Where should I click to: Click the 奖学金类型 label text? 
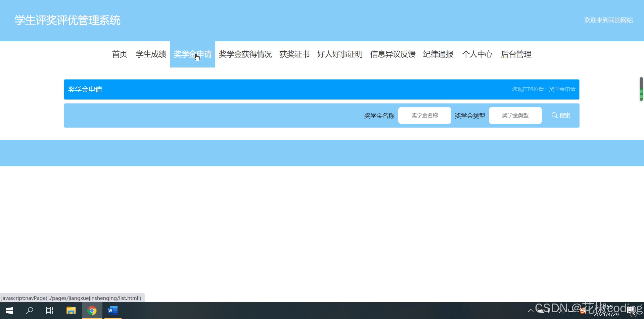[470, 116]
